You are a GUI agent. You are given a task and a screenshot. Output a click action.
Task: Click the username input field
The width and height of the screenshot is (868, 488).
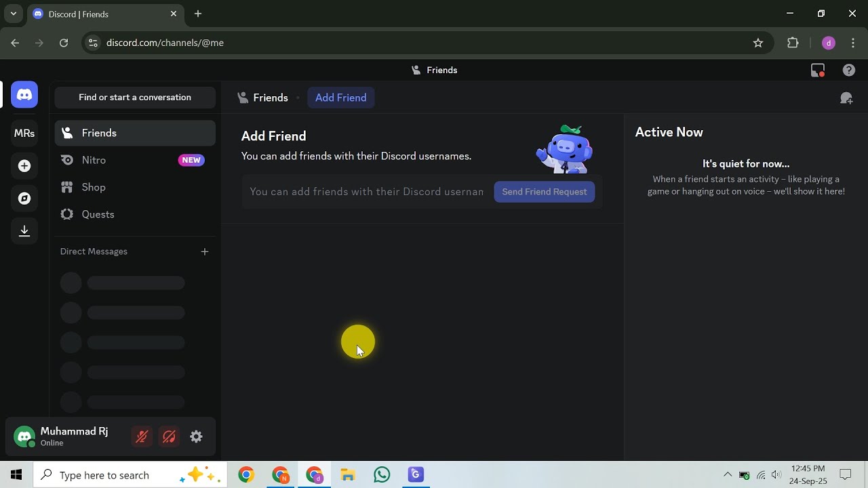click(x=367, y=192)
